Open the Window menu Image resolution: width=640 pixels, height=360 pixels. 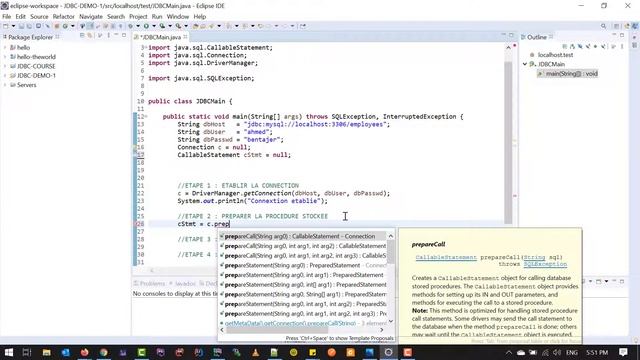(x=178, y=17)
